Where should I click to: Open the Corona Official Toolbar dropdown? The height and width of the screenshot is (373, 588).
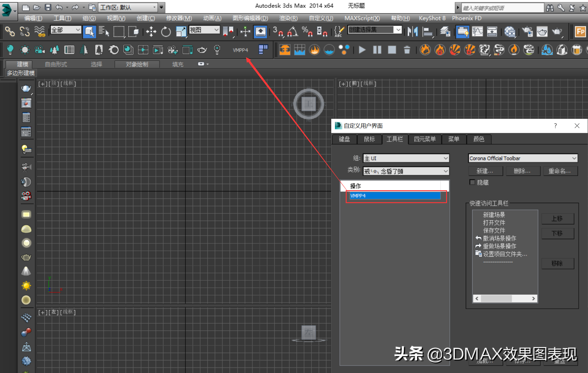click(x=522, y=158)
